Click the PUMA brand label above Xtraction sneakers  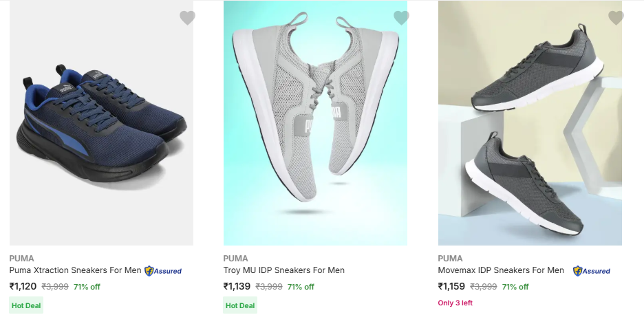pyautogui.click(x=21, y=259)
